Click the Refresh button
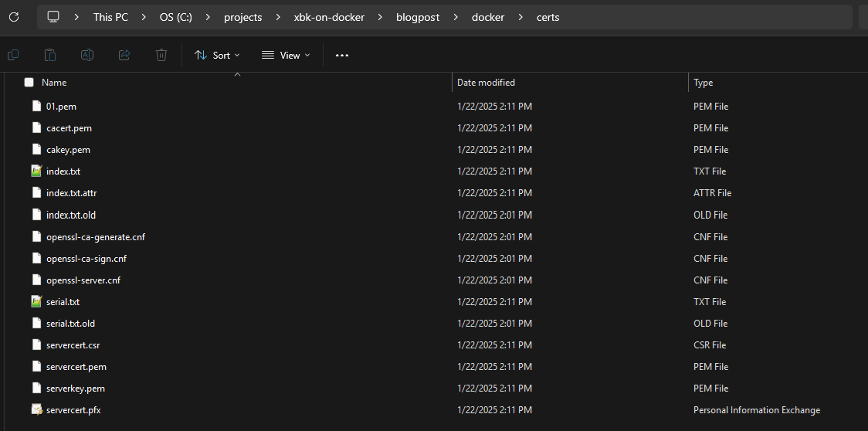Screen dimensions: 868x431 coord(14,17)
